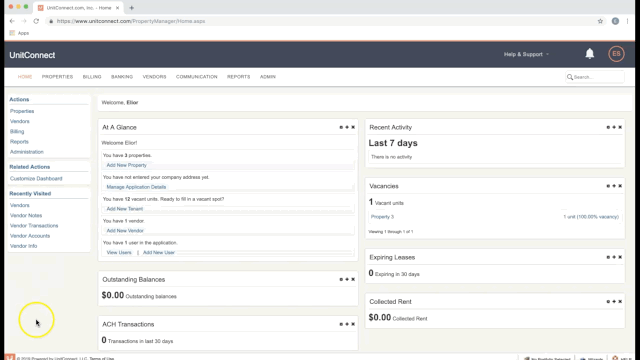Click move icon on Outstanding Balances widget
The height and width of the screenshot is (360, 640).
tap(347, 280)
